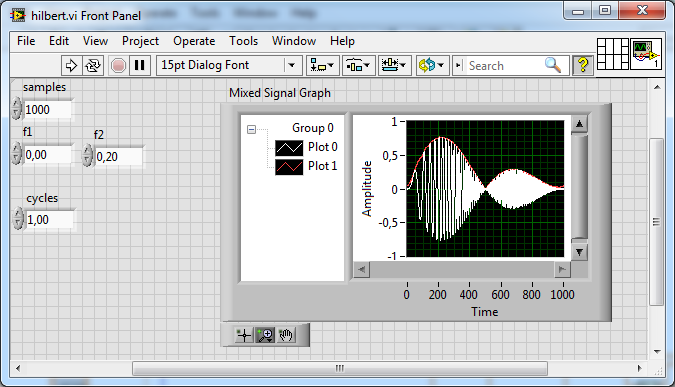Viewport: 675px width, 387px height.
Task: Click the LabVIEW icon in title bar
Action: click(18, 15)
